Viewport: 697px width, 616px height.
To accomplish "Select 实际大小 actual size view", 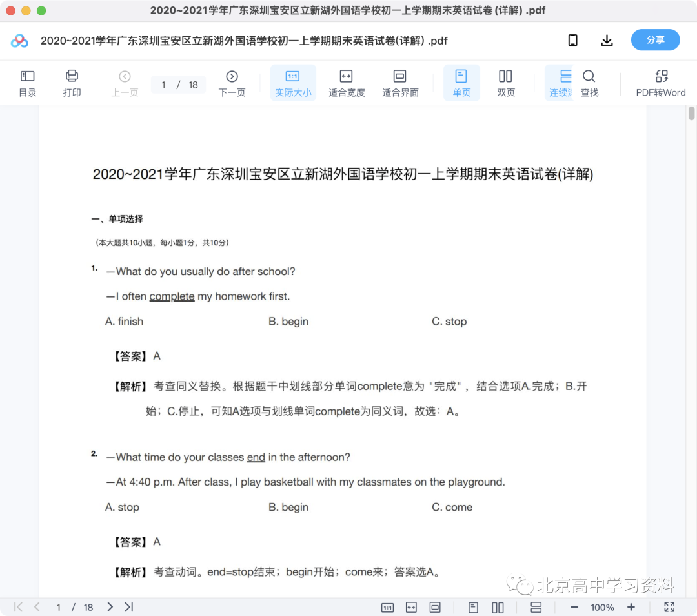I will coord(293,83).
